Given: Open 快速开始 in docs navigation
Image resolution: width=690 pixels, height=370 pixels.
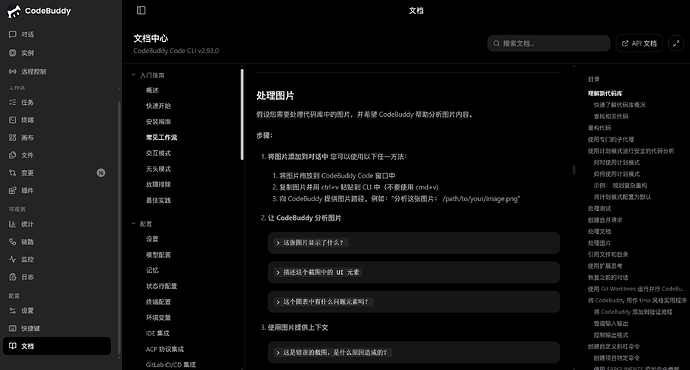Looking at the screenshot, I should [x=158, y=106].
